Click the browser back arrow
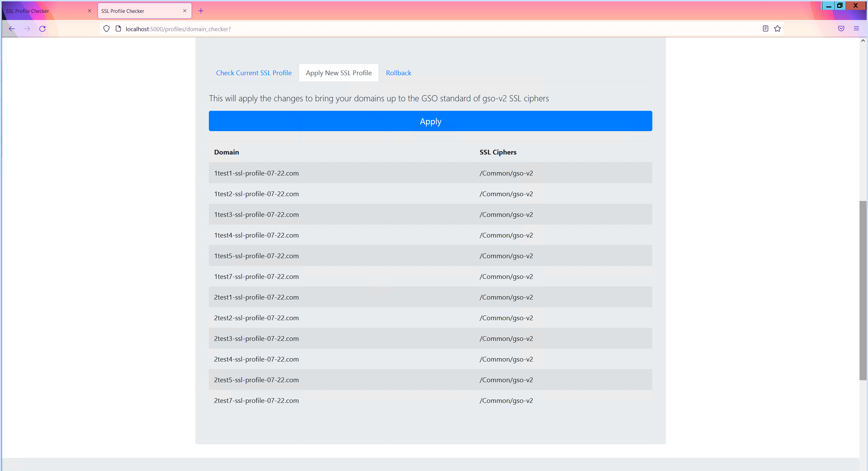The width and height of the screenshot is (868, 471). tap(12, 29)
